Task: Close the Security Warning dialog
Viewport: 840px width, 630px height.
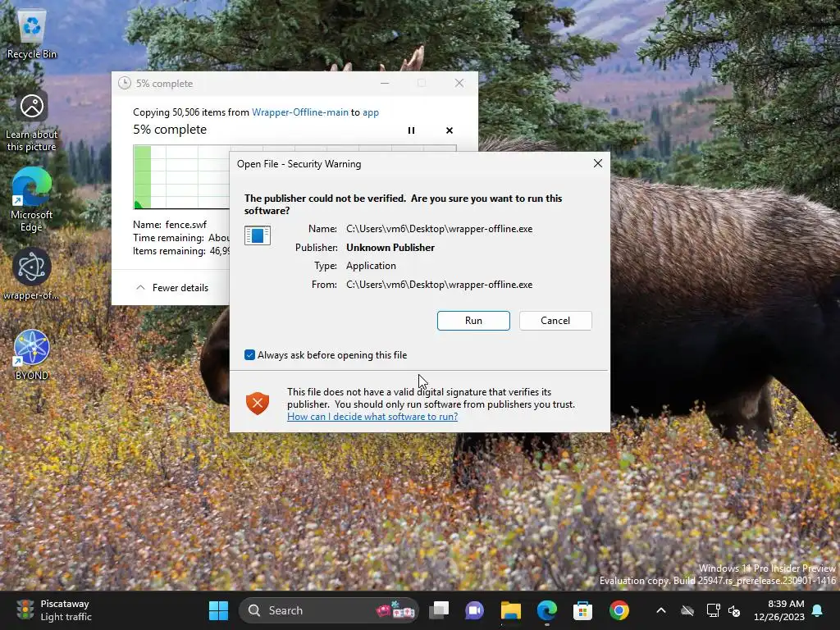Action: 598,163
